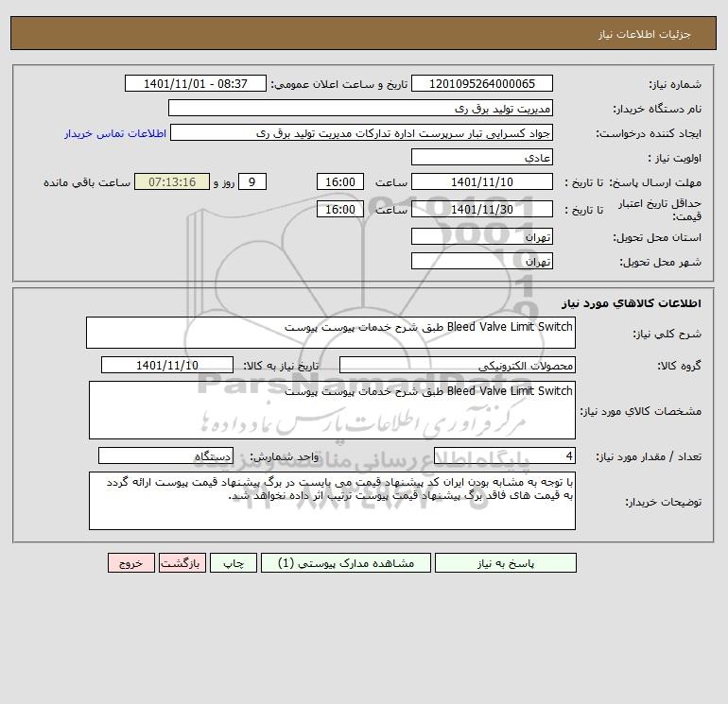Image resolution: width=728 pixels, height=704 pixels.
Task: Click the header جزئیات اطلاعات نیاز
Action: pos(645,34)
